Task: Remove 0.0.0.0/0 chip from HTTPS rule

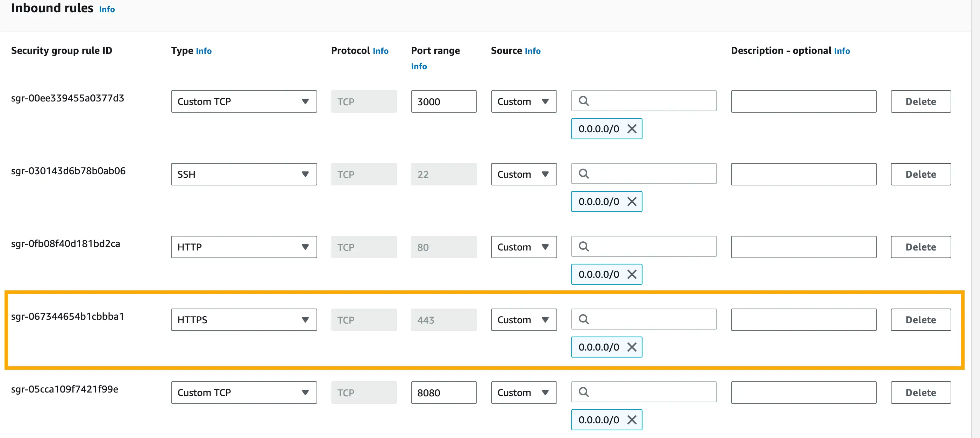Action: (x=632, y=347)
